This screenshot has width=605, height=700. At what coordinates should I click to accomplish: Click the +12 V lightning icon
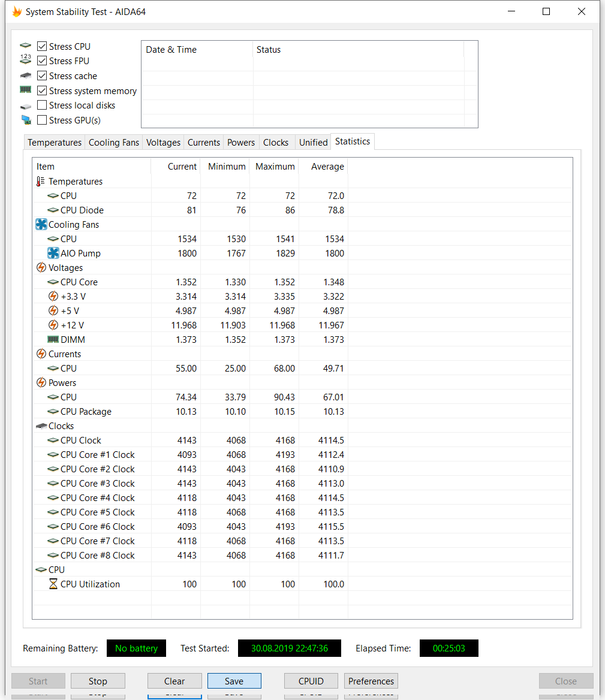pyautogui.click(x=53, y=325)
